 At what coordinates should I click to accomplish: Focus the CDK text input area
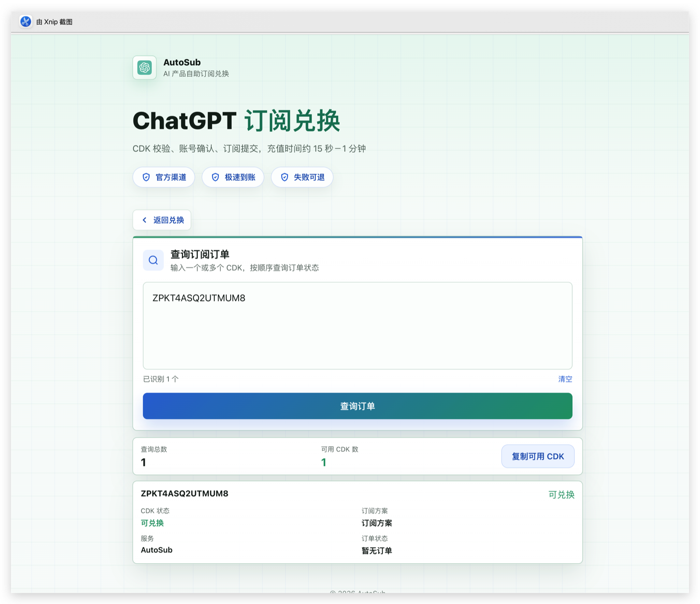click(357, 325)
